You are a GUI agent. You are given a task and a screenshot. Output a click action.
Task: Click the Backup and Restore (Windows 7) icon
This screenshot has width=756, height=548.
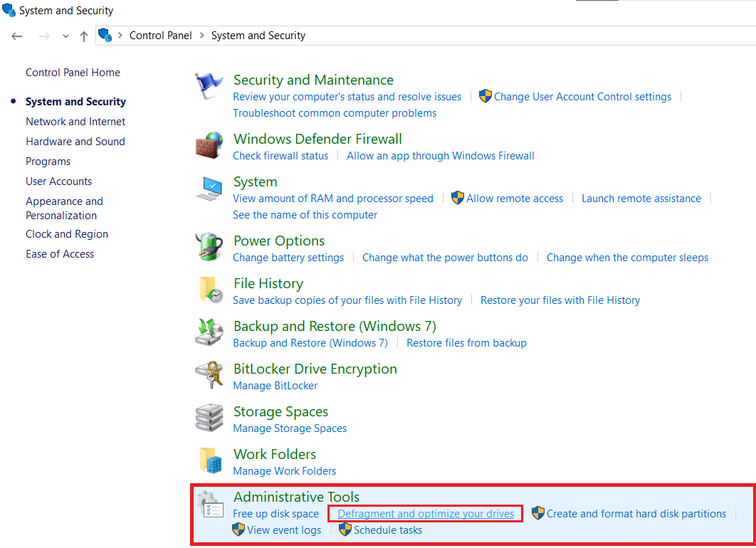pyautogui.click(x=209, y=332)
